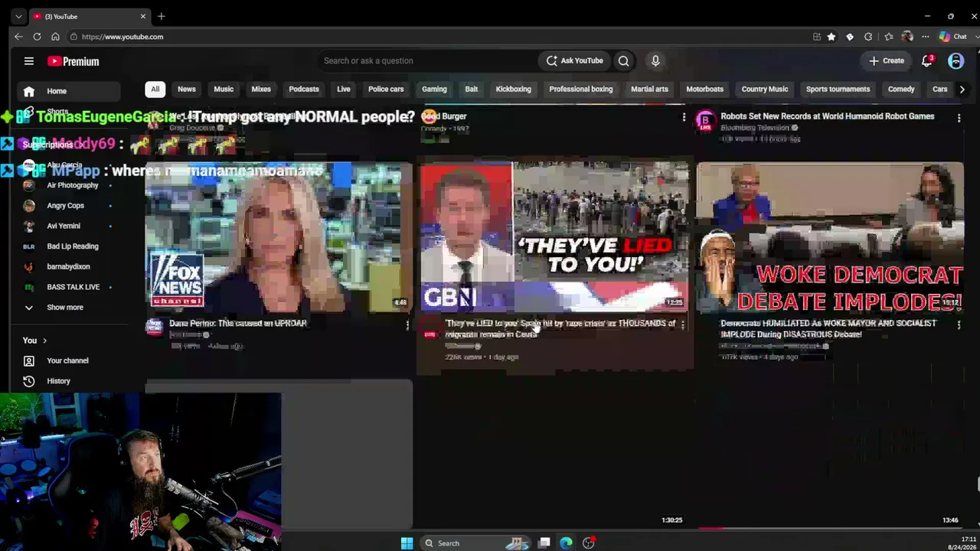
Task: Open options for the GBN migrants video
Action: pyautogui.click(x=683, y=325)
